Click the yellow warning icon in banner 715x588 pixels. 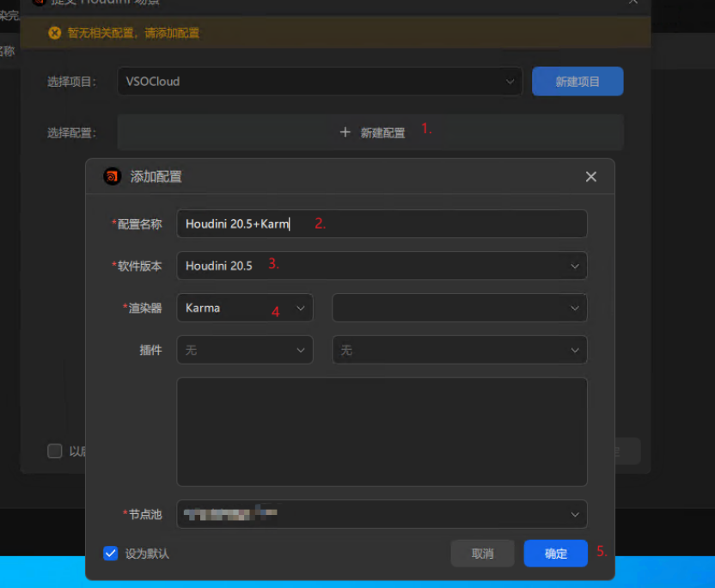pos(55,33)
